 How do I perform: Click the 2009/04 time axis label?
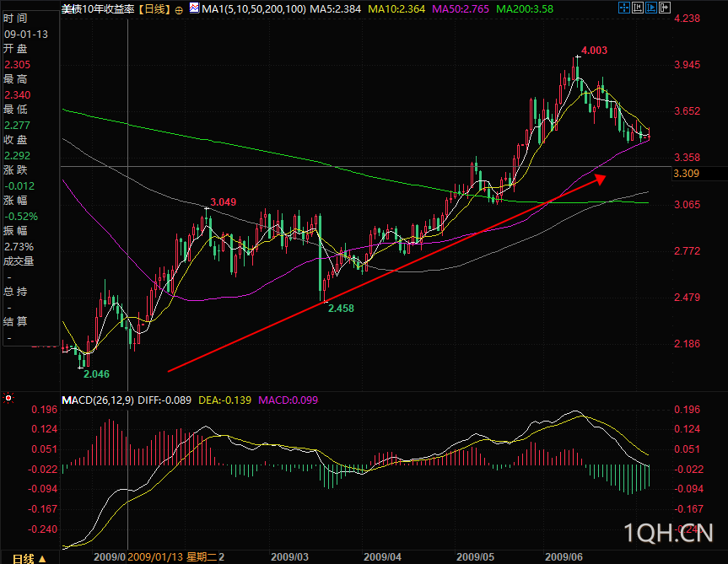coord(383,557)
